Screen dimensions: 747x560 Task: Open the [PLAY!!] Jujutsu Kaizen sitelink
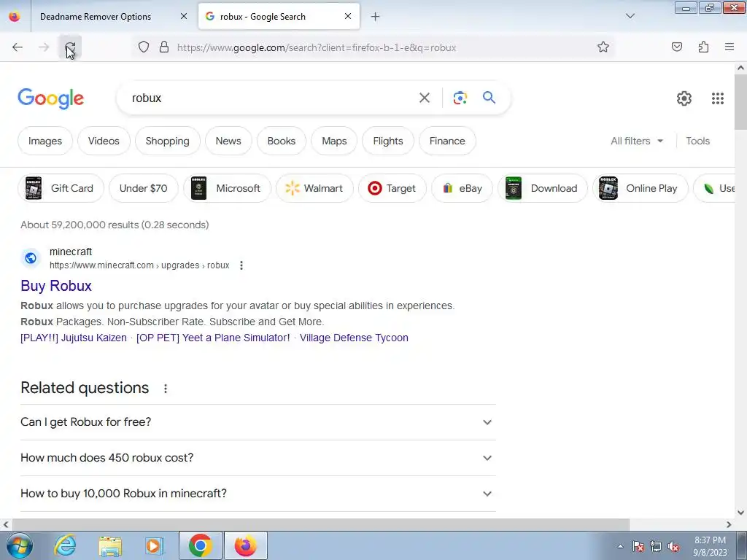pos(74,338)
